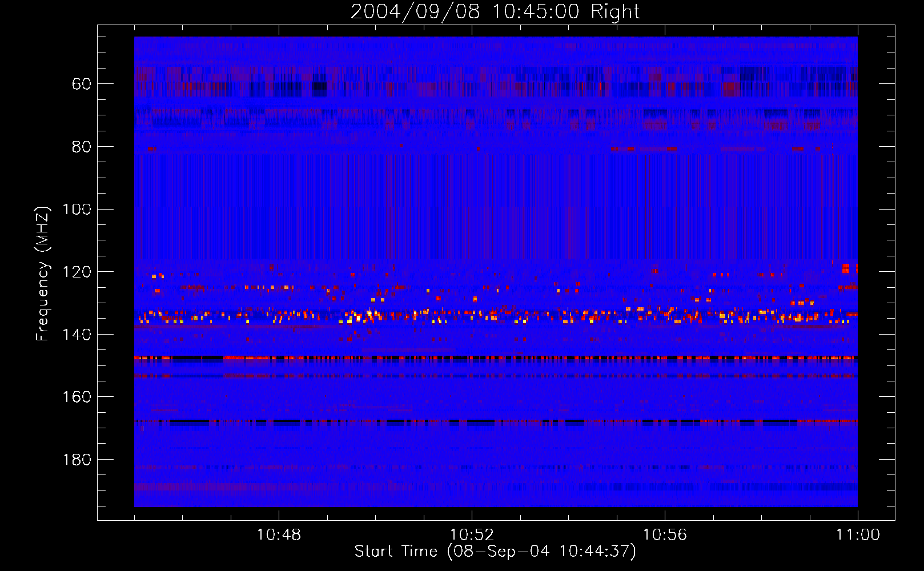Viewport: 924px width, 571px height.
Task: Click the 10:56 time tick label
Action: click(665, 535)
